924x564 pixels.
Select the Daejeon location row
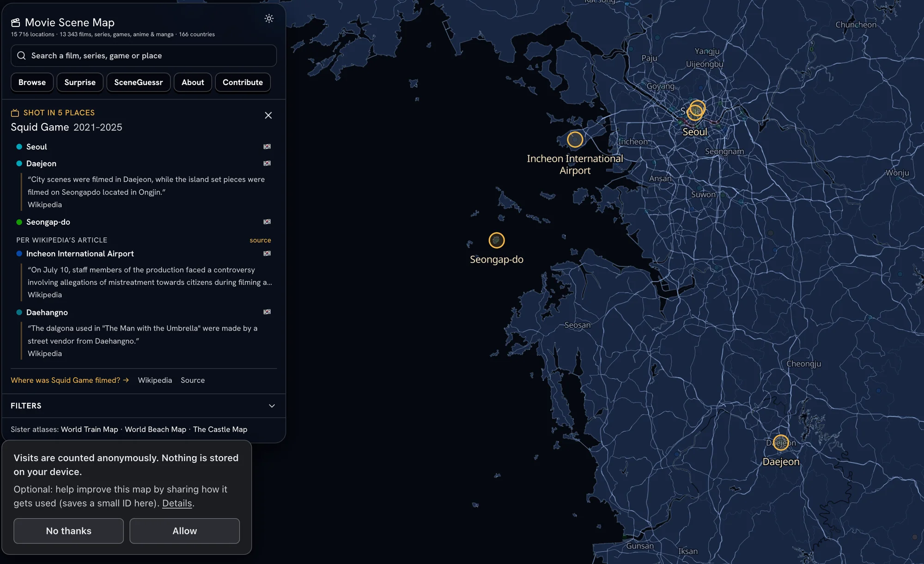[144, 163]
